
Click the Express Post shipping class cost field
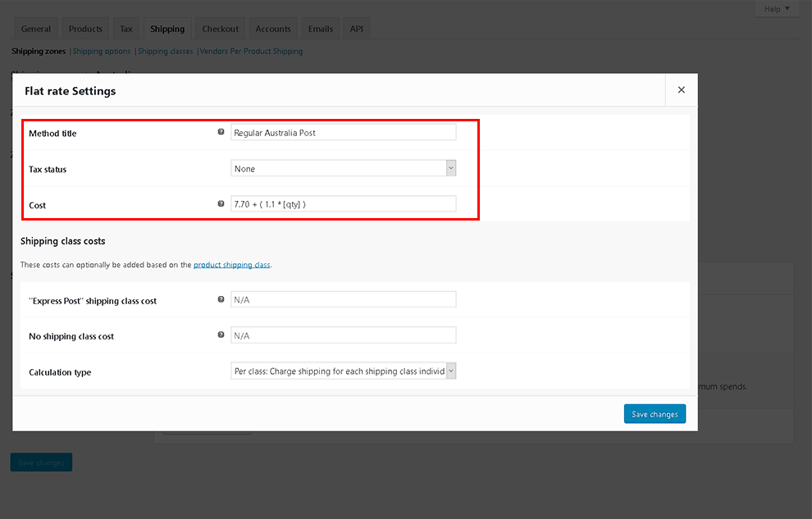tap(344, 299)
